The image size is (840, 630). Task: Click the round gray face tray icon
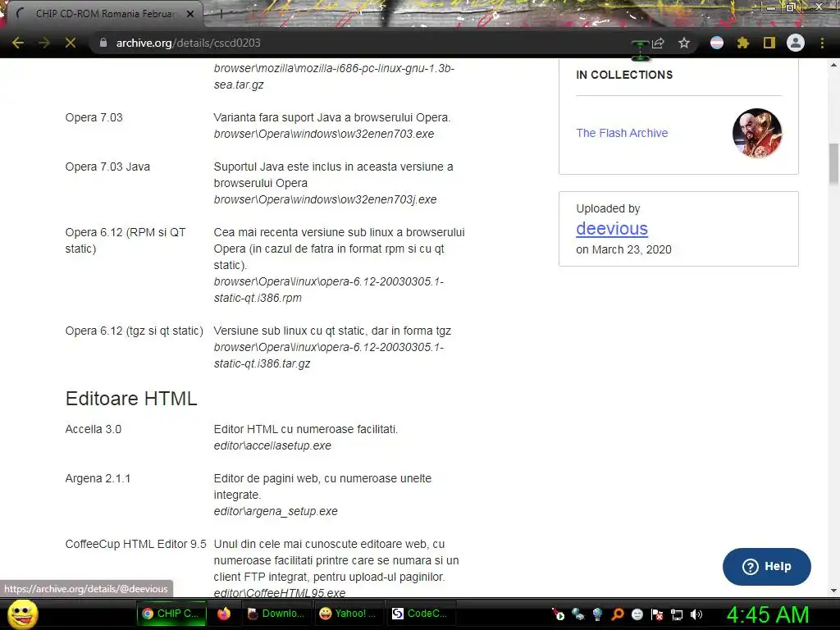pyautogui.click(x=637, y=614)
